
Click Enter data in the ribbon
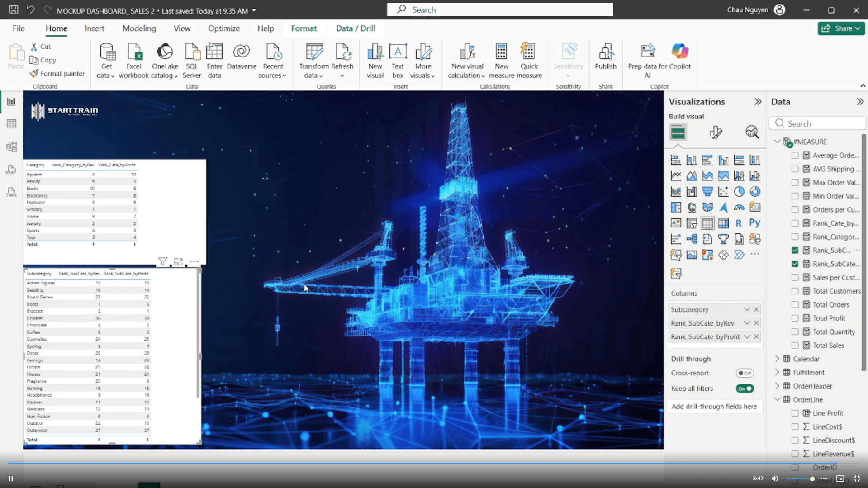click(214, 61)
